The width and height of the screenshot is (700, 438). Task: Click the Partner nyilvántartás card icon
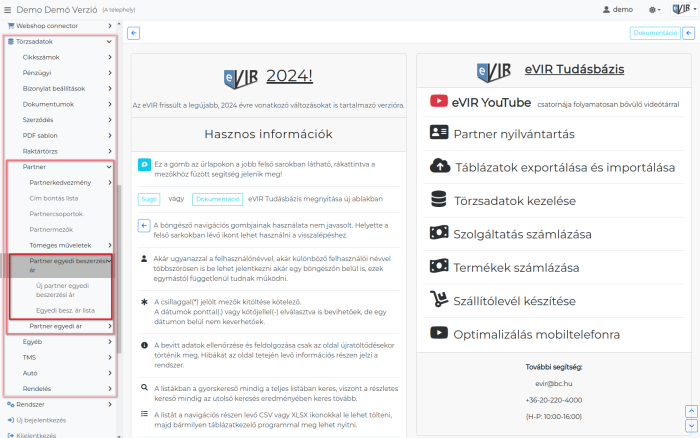pos(438,133)
